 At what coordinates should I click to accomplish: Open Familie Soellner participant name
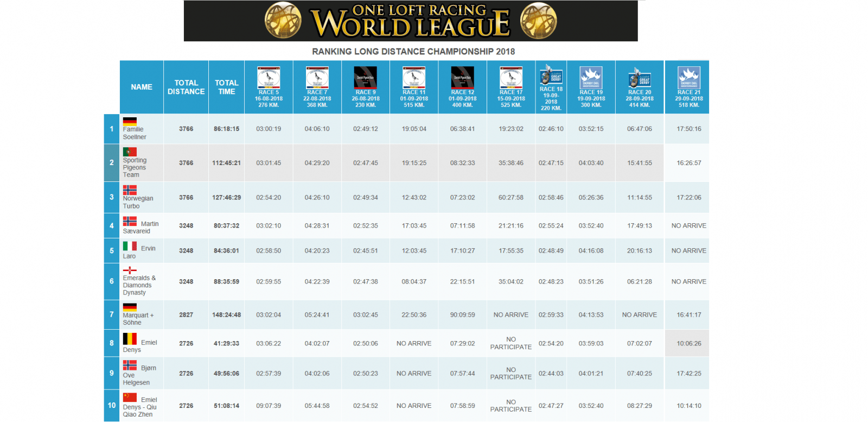click(134, 133)
